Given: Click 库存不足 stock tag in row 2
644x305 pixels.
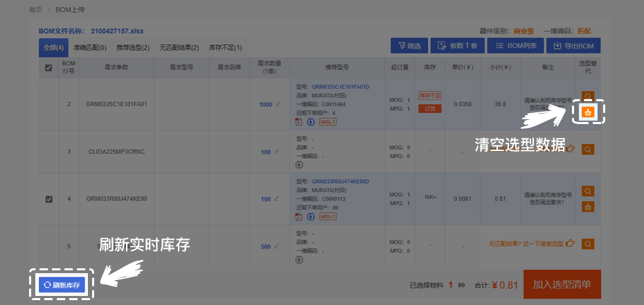Looking at the screenshot, I should click(430, 96).
